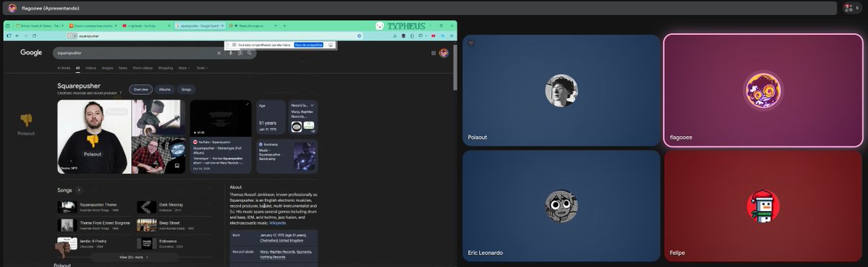Viewport: 868px width, 267px height.
Task: Click the Age 51 years card
Action: [x=271, y=116]
